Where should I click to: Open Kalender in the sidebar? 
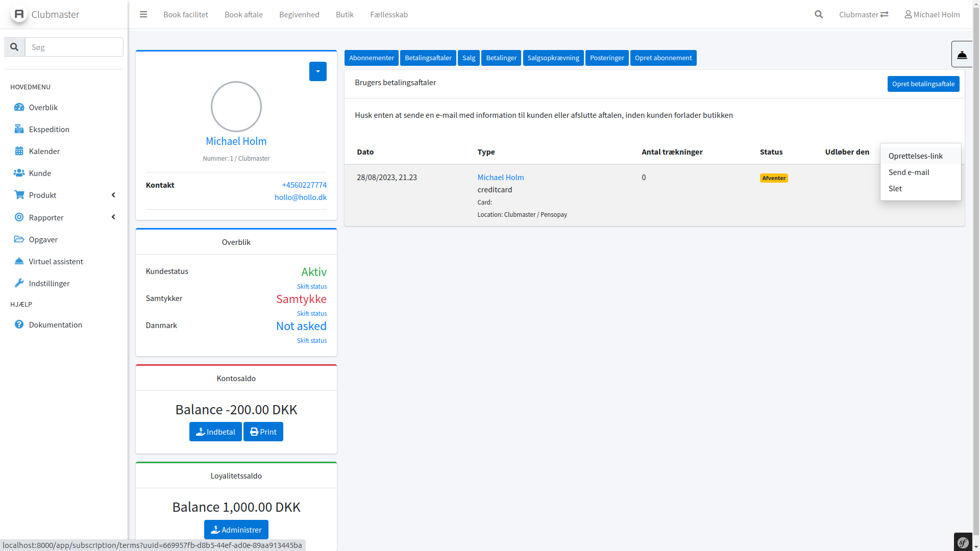tap(44, 151)
